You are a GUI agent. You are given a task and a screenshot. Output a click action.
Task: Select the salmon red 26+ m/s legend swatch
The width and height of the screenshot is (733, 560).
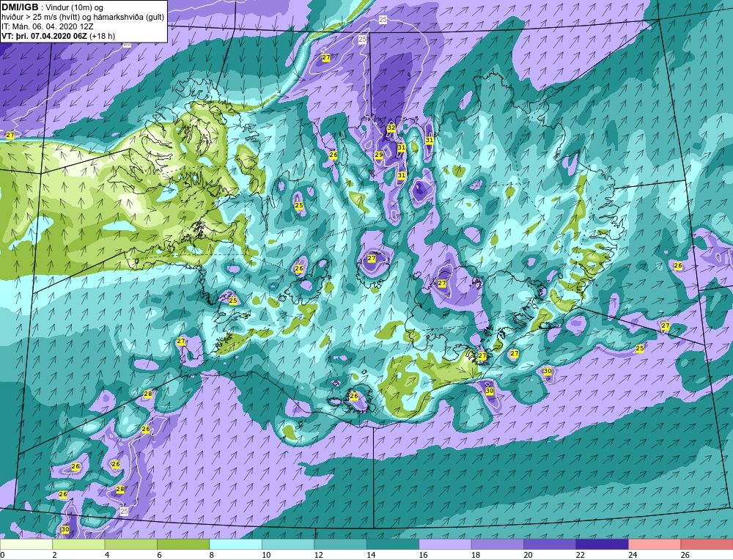point(707,544)
